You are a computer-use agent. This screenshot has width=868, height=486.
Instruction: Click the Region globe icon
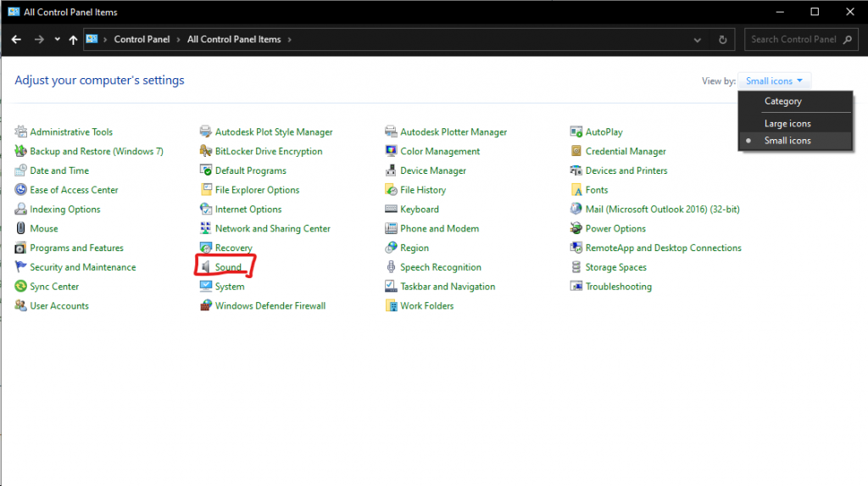point(391,247)
